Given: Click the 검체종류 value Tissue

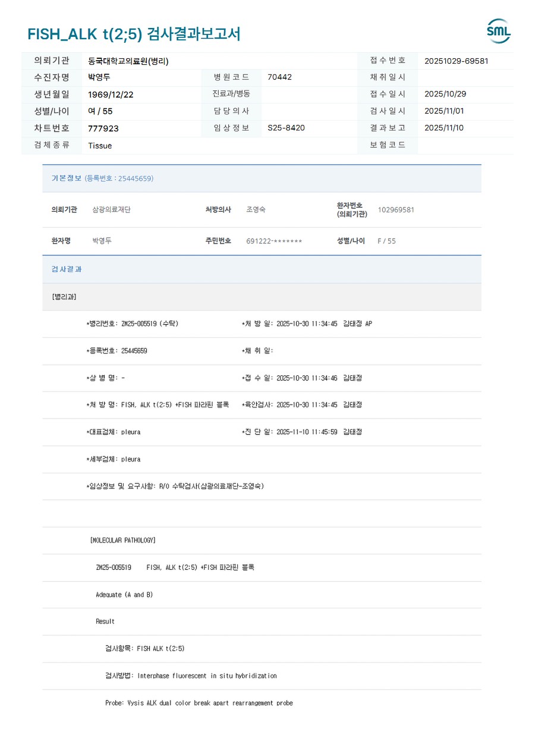Looking at the screenshot, I should pos(100,146).
